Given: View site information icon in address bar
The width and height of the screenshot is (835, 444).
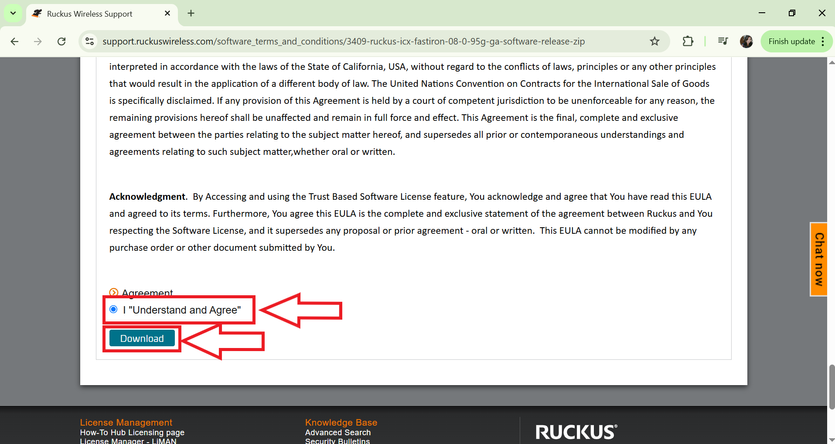Looking at the screenshot, I should tap(89, 42).
